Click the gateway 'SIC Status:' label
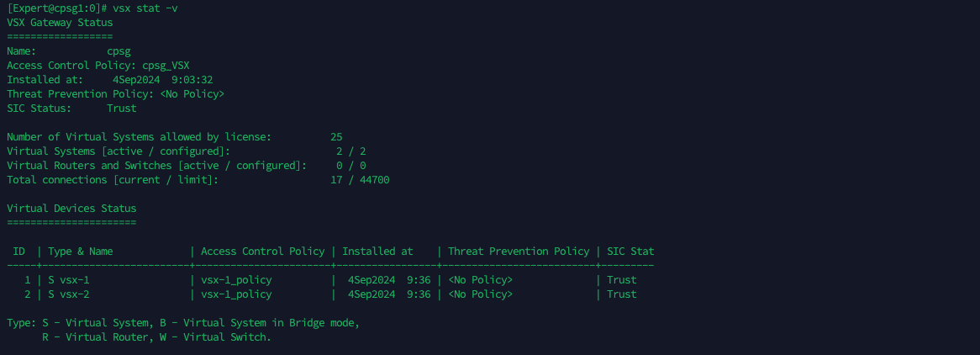Viewport: 980px width, 355px height. pos(40,109)
